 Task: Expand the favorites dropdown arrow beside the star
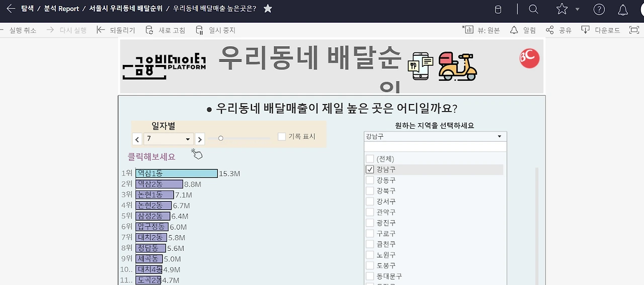click(x=577, y=10)
